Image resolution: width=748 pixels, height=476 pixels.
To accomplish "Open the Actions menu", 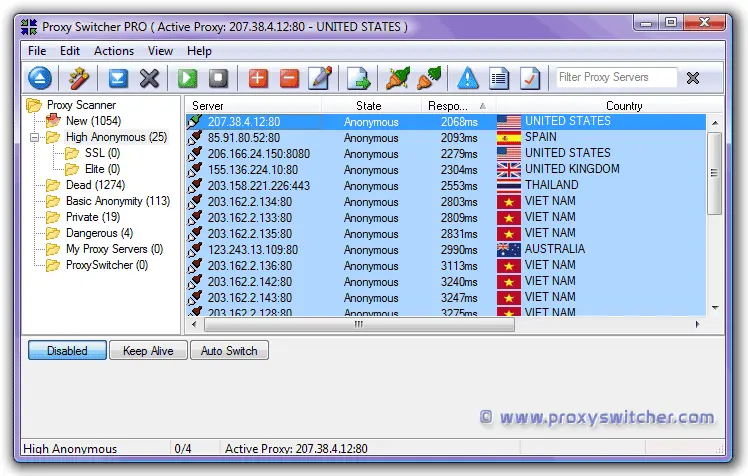I will (114, 51).
